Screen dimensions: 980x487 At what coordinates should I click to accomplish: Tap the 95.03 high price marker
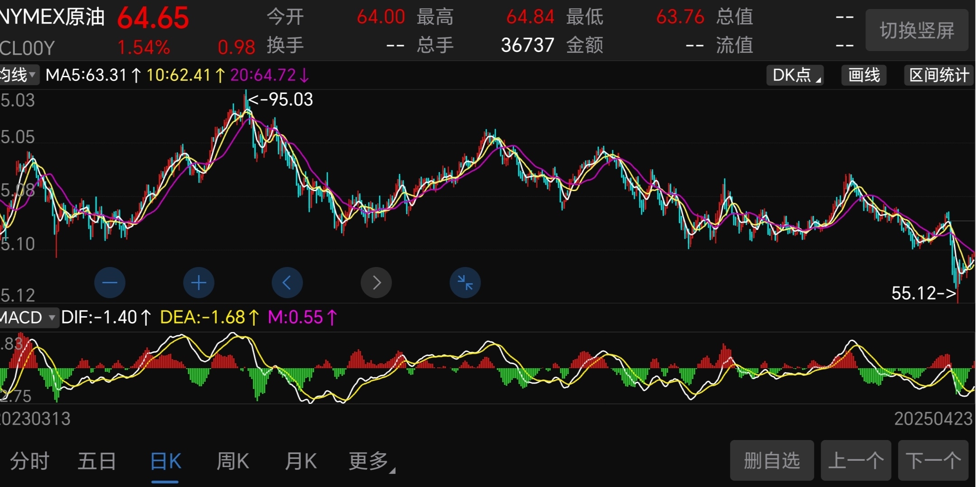281,99
